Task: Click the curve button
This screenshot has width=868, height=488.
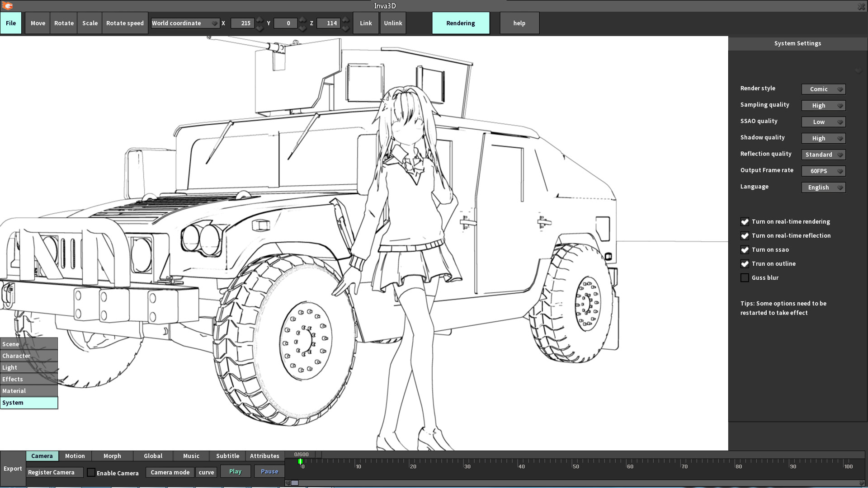Action: pyautogui.click(x=206, y=472)
